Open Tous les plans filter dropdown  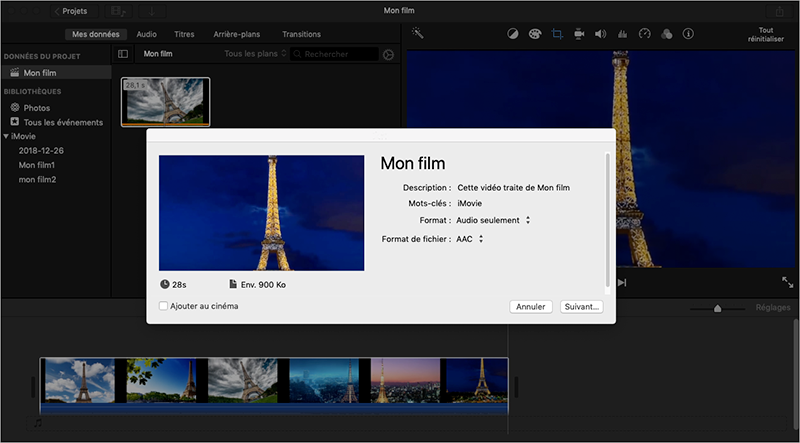[255, 54]
